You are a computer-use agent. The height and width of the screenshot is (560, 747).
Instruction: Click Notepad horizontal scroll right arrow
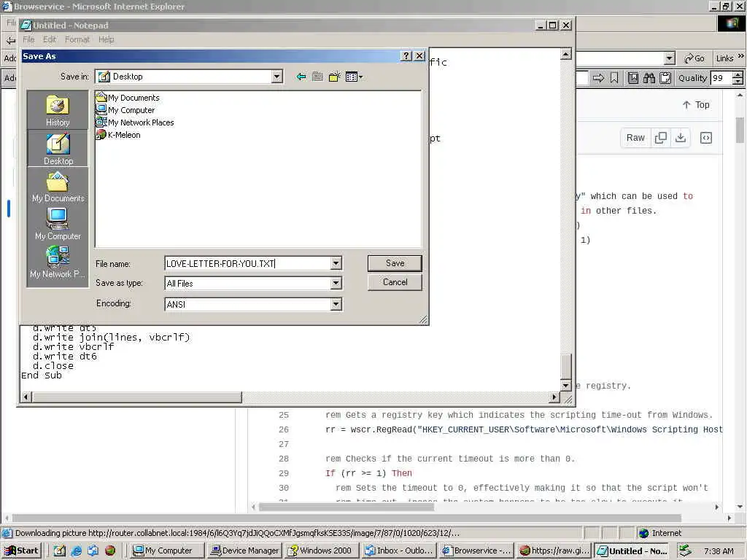(x=554, y=397)
